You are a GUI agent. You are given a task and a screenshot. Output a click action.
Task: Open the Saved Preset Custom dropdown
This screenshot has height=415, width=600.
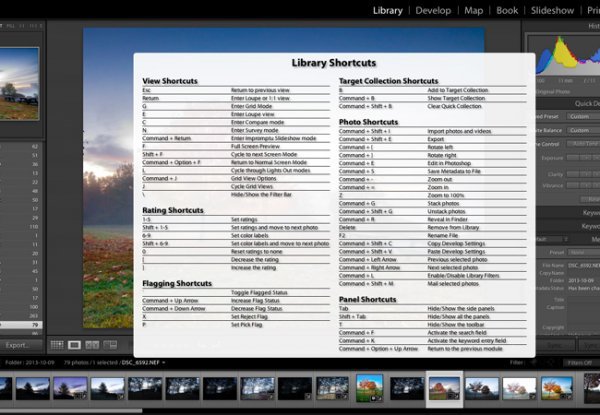pos(583,116)
